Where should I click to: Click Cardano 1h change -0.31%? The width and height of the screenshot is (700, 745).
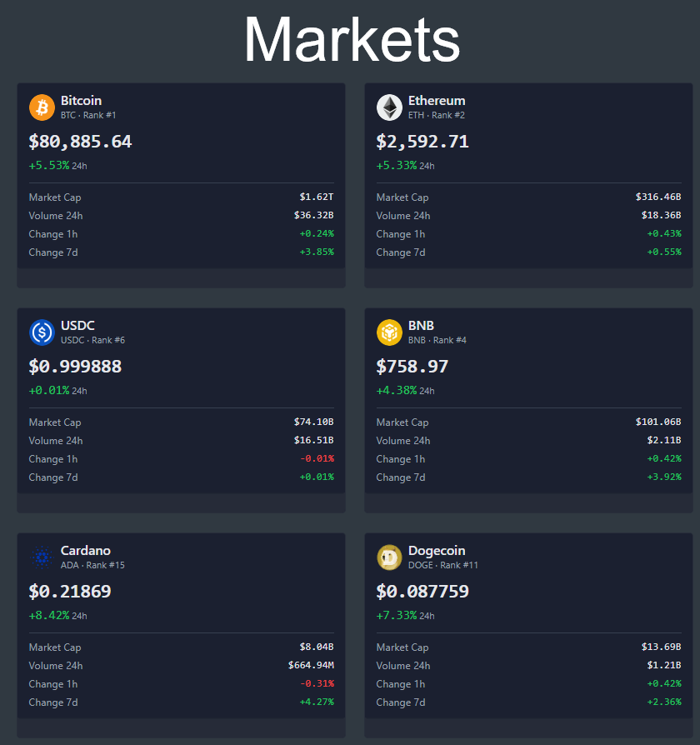[317, 683]
